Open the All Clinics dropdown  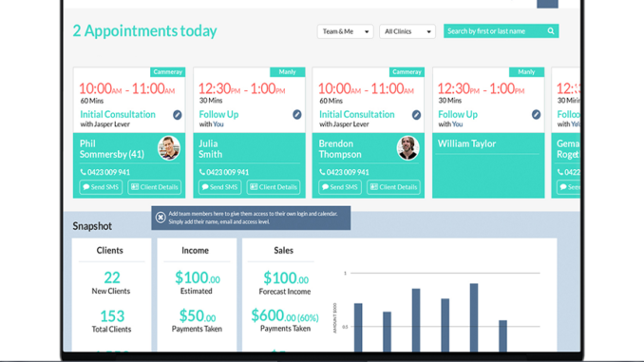click(x=407, y=31)
